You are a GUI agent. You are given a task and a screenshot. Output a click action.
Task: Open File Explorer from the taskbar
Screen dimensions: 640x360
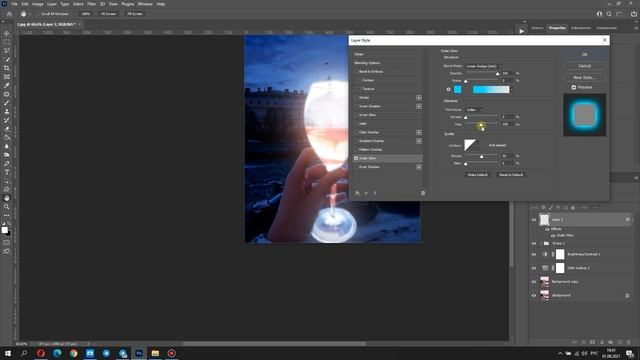pyautogui.click(x=155, y=353)
